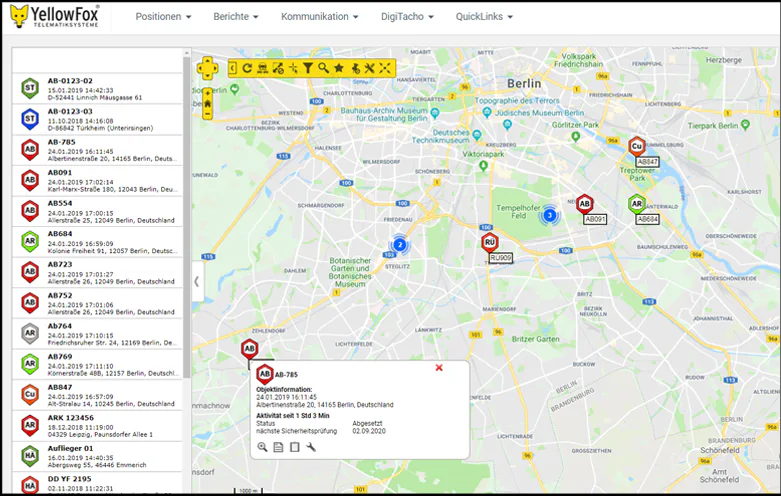781x496 pixels.
Task: Click the wrench icon in the AB-785 popup
Action: (x=311, y=447)
